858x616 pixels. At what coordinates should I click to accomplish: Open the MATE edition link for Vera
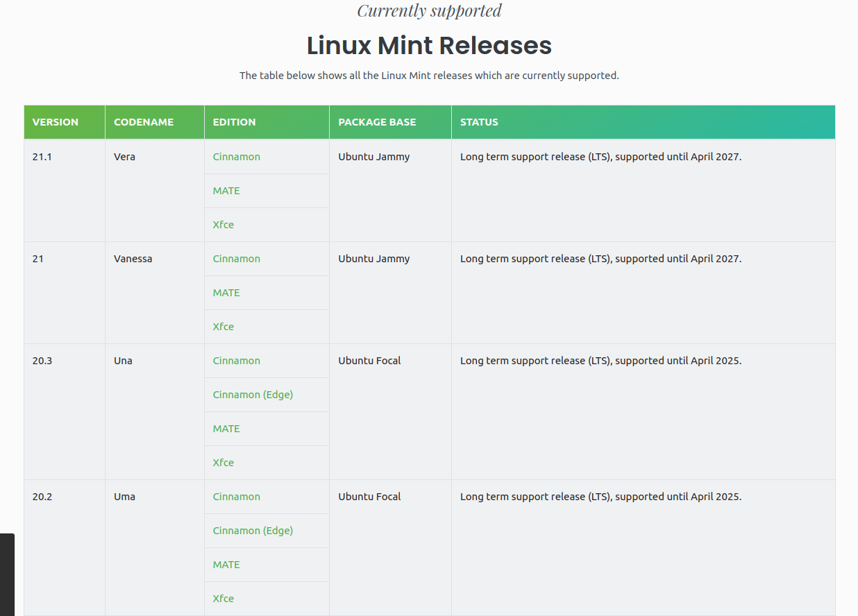click(226, 190)
